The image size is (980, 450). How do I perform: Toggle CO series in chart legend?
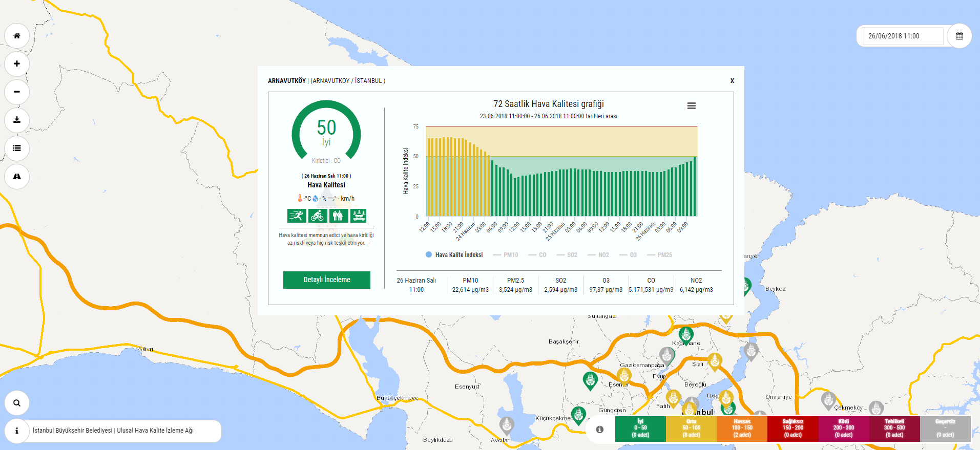pos(537,255)
